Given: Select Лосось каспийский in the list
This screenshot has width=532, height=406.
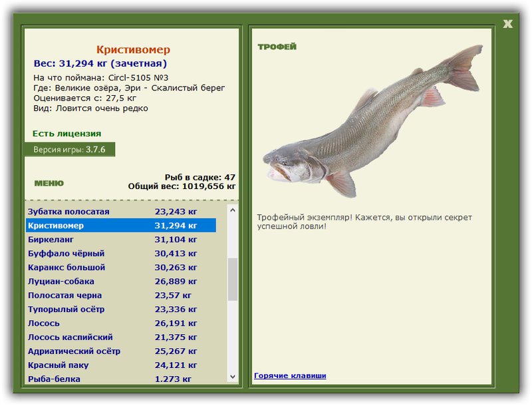Looking at the screenshot, I should click(x=121, y=337).
